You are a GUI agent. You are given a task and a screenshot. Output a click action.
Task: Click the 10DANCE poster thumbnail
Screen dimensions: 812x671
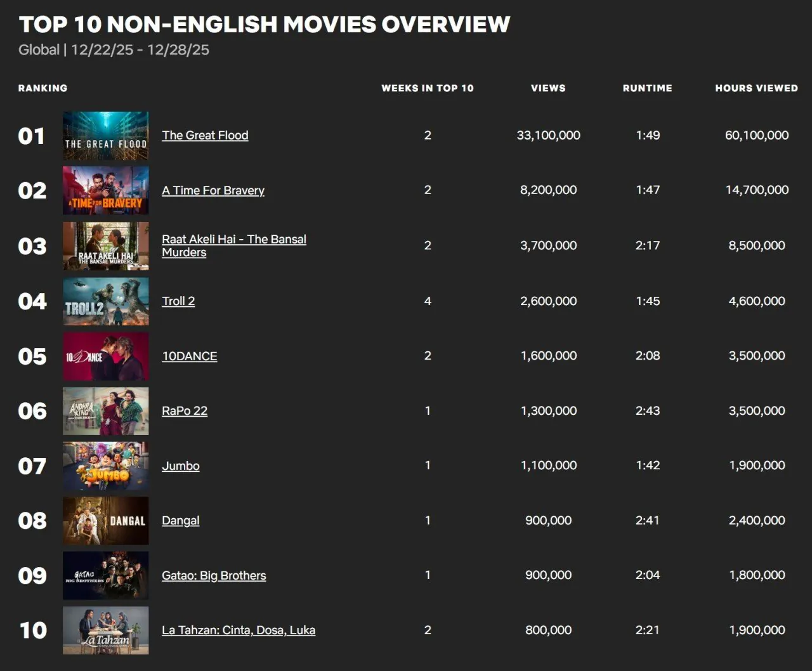click(x=105, y=356)
